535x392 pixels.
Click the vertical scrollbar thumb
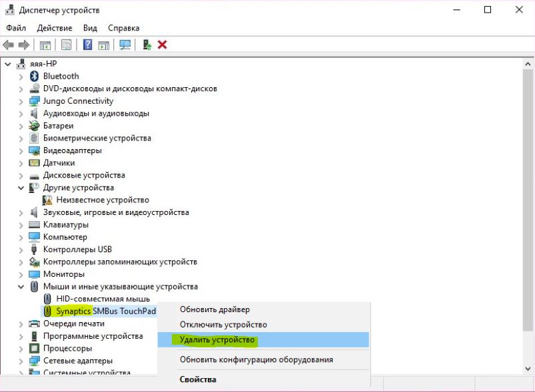(528, 200)
